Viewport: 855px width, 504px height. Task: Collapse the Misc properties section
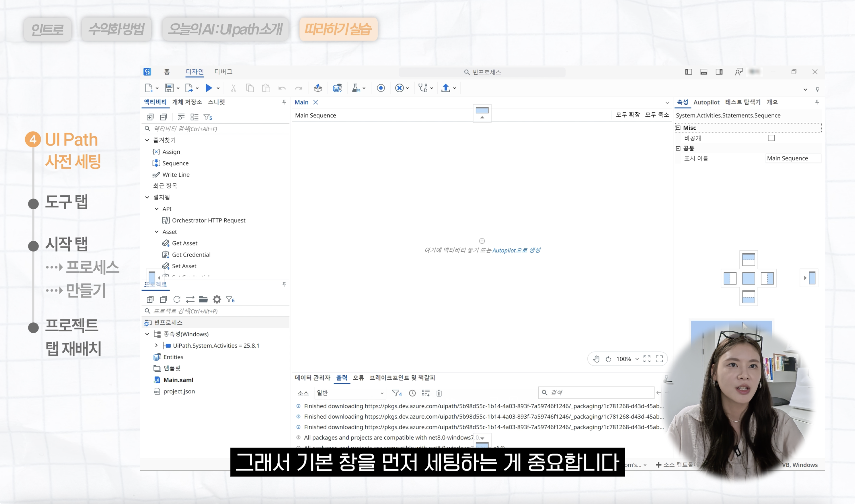tap(678, 128)
